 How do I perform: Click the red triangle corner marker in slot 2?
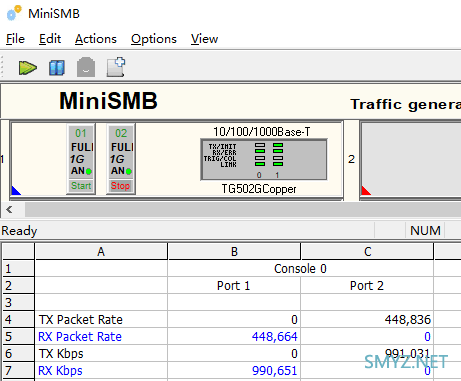[x=366, y=191]
